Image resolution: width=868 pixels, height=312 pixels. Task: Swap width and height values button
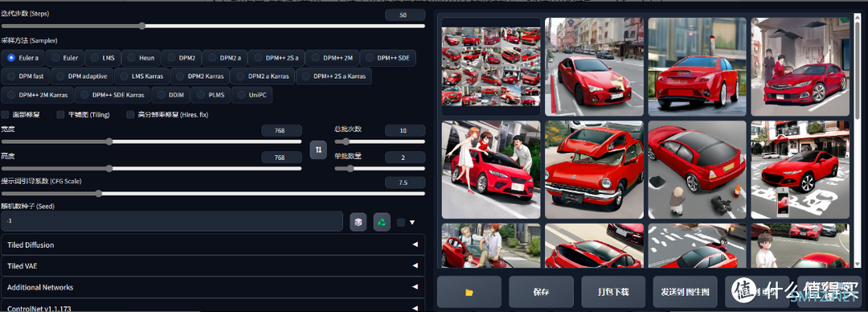click(x=318, y=150)
